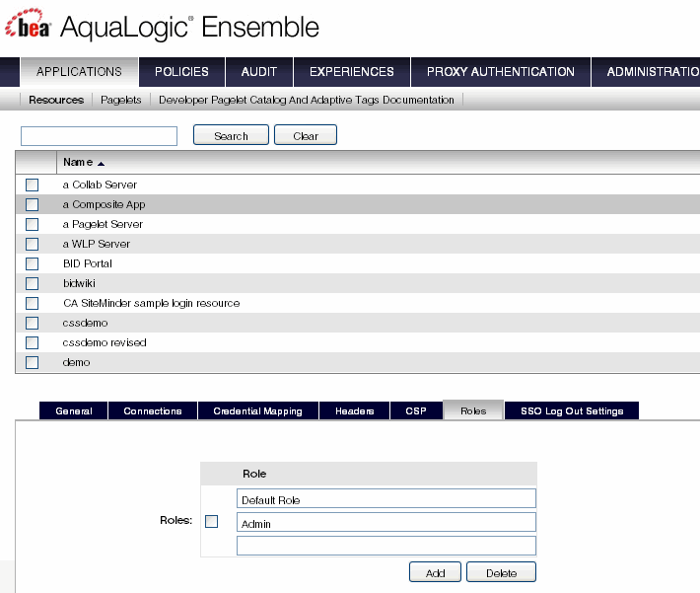Screen dimensions: 700x593
Task: Select 'CA SiteMinder sample login resource' name
Action: [x=152, y=303]
